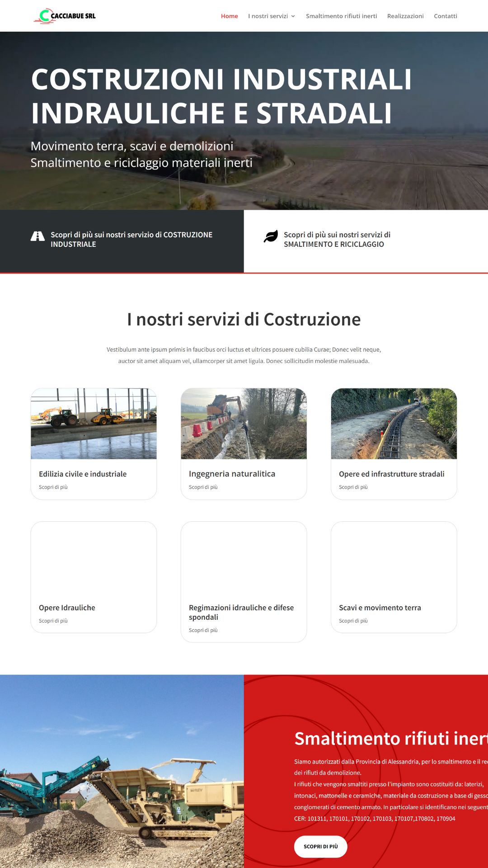The width and height of the screenshot is (488, 868).
Task: Open the I nostri servizi menu
Action: point(268,16)
